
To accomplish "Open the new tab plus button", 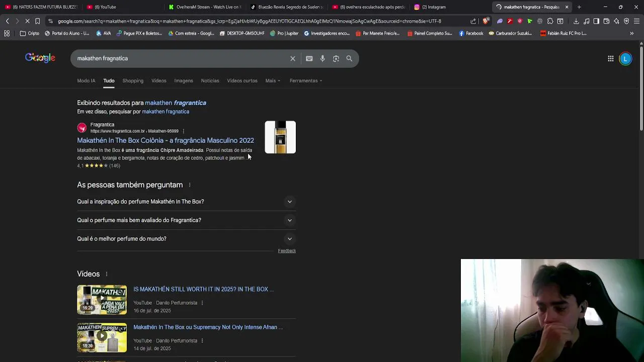I will click(579, 7).
